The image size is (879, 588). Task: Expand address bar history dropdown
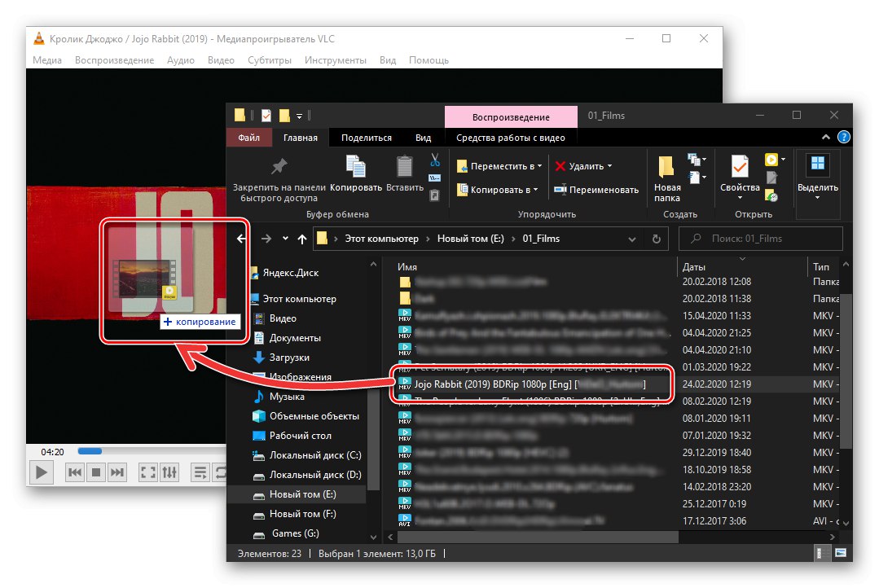pos(632,239)
